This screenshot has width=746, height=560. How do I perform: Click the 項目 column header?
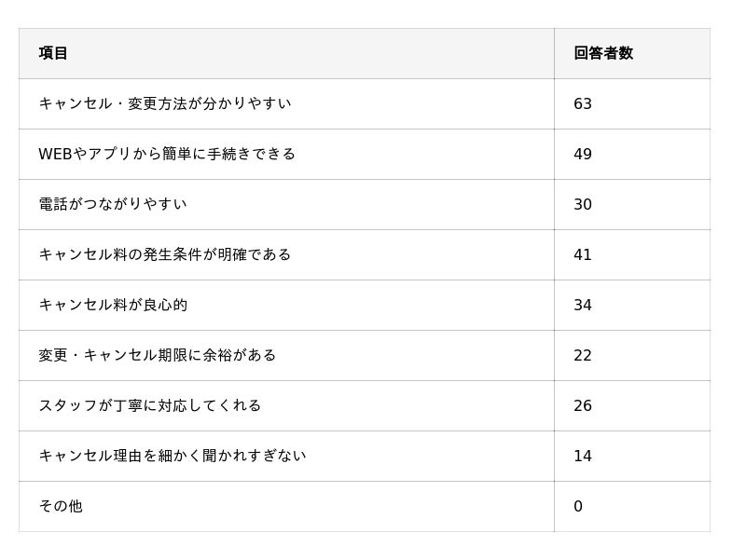[x=53, y=53]
